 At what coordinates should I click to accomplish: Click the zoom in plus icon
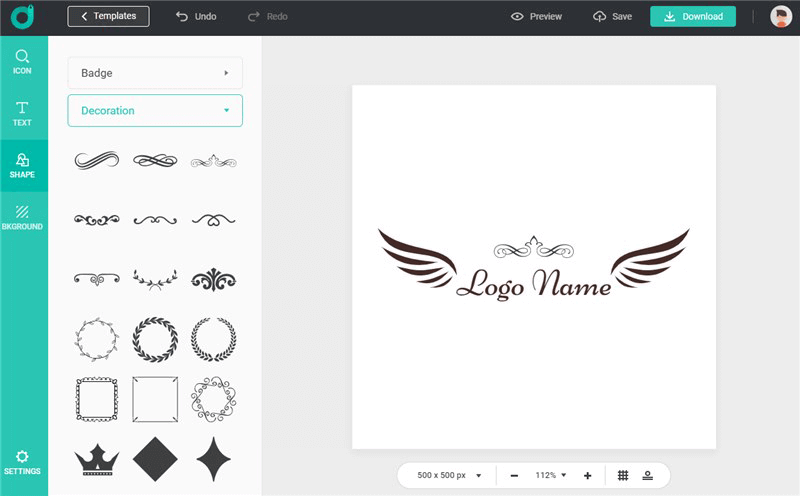click(587, 475)
